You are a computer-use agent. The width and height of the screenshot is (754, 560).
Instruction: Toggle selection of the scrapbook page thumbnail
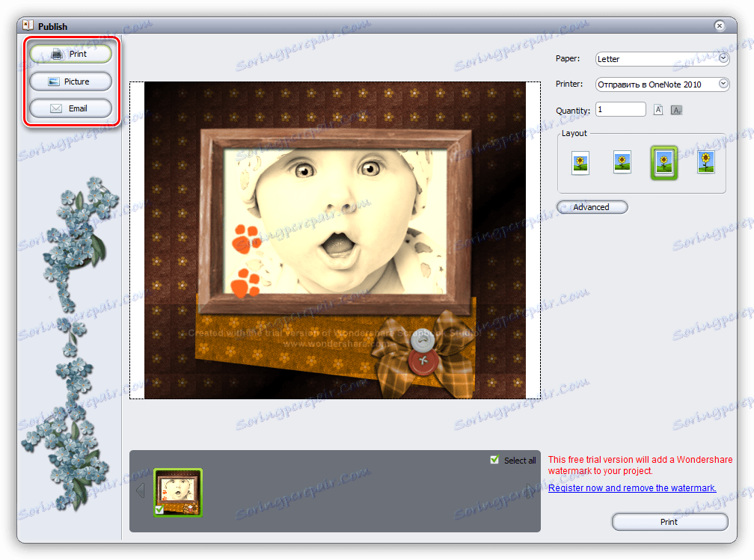pos(178,490)
